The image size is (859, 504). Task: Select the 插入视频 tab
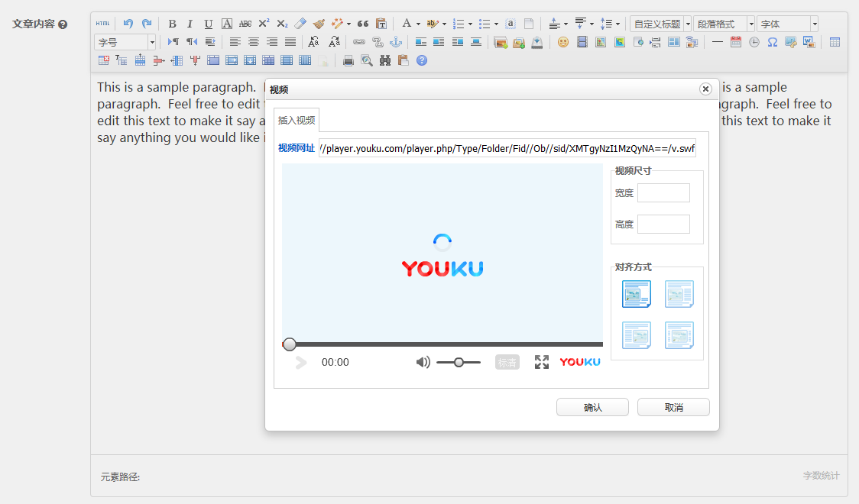(297, 120)
